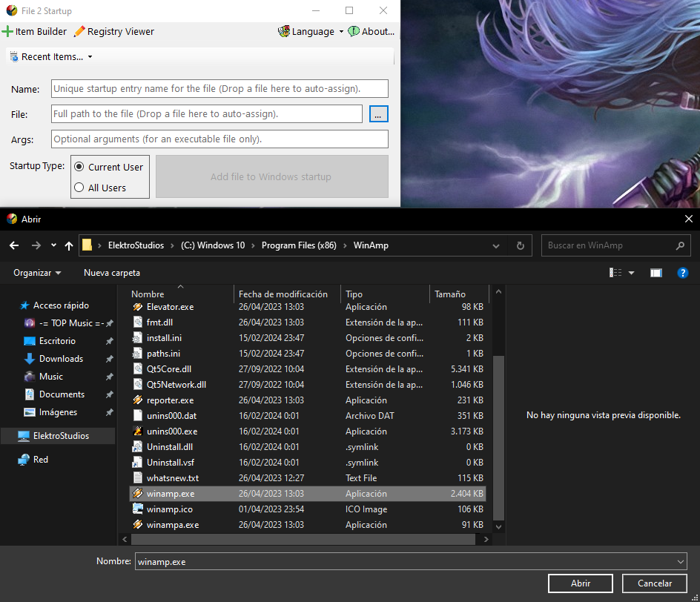Select Documents in the sidebar
The width and height of the screenshot is (700, 602).
[61, 394]
